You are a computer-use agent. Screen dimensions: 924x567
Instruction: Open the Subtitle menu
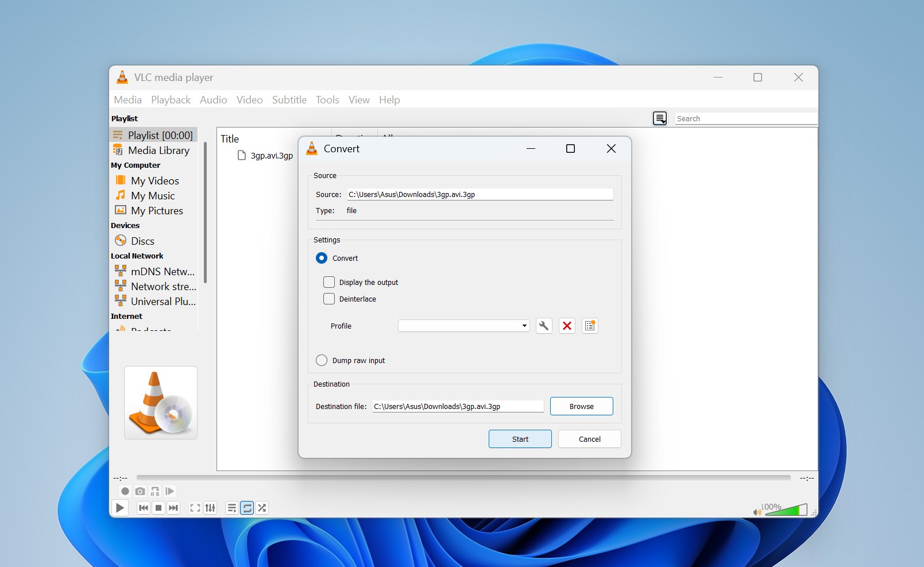pyautogui.click(x=289, y=100)
